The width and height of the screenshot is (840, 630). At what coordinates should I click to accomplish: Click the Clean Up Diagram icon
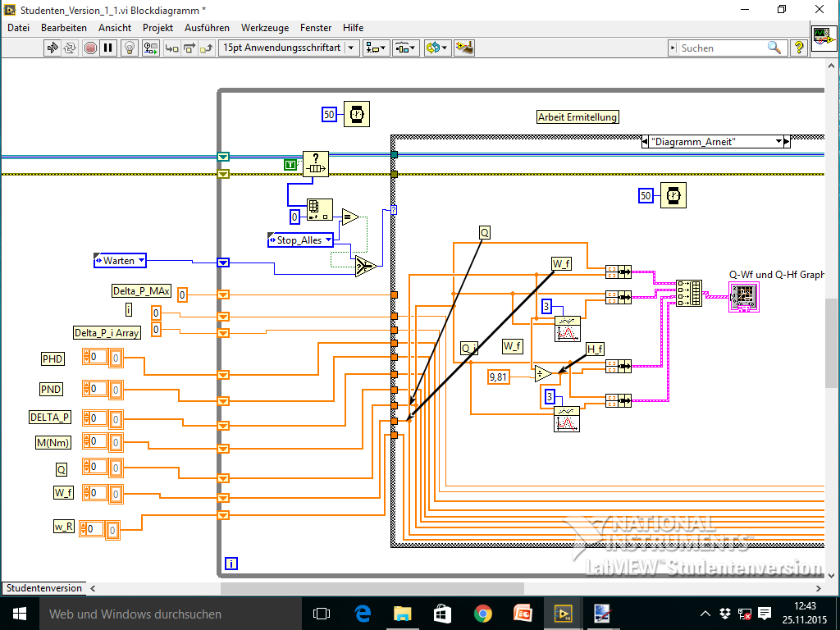pyautogui.click(x=464, y=48)
